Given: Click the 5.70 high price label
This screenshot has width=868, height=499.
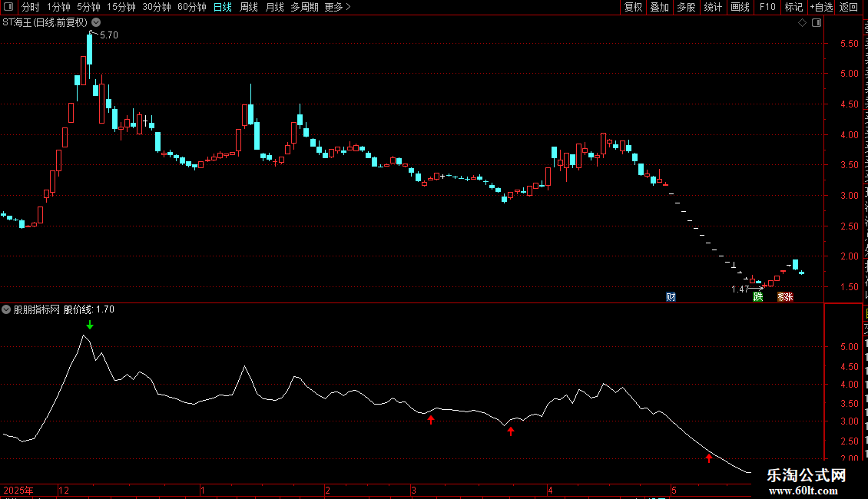Looking at the screenshot, I should (109, 35).
